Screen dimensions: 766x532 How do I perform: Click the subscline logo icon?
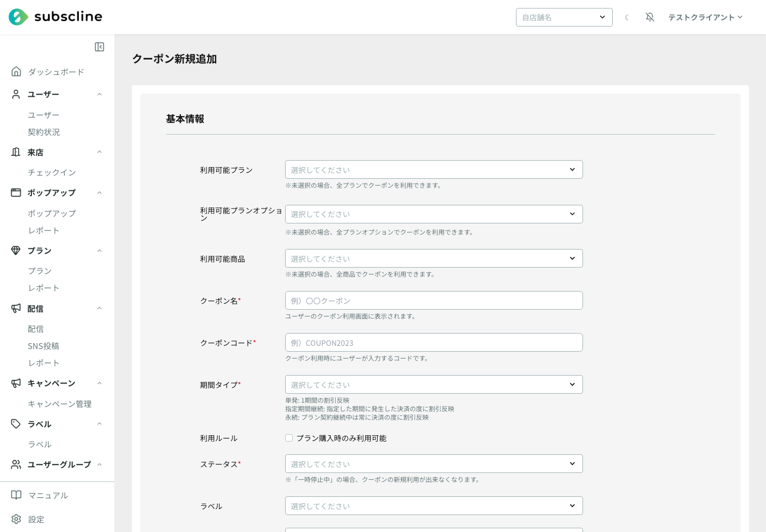coord(19,17)
